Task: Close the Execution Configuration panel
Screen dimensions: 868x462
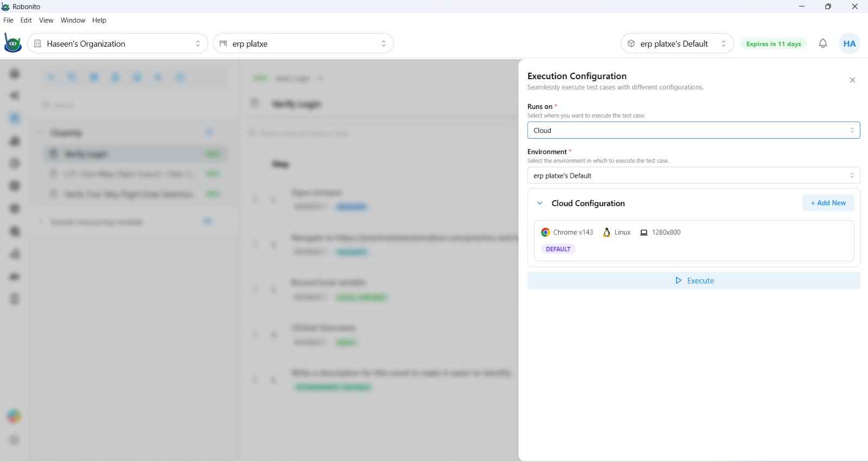Action: click(852, 80)
